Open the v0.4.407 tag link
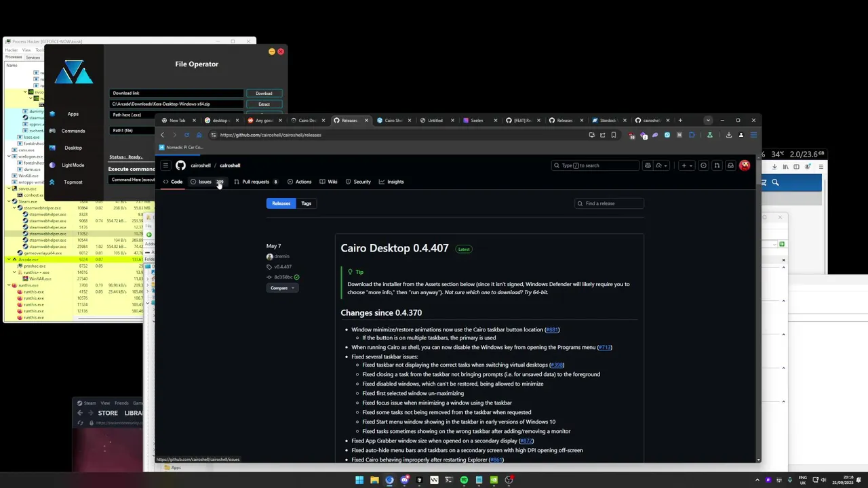 (x=283, y=267)
